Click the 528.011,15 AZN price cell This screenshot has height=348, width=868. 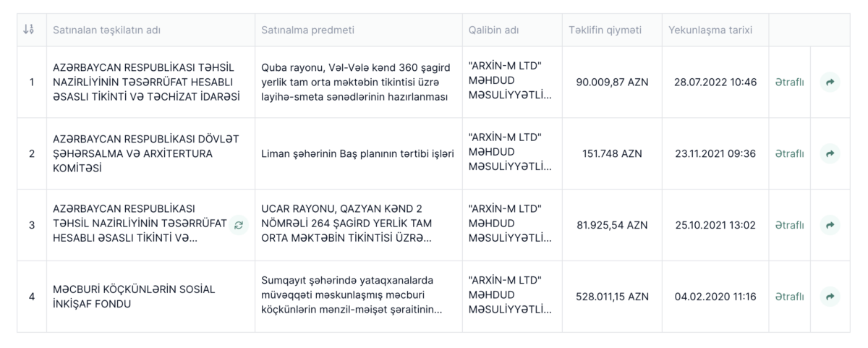pos(612,297)
